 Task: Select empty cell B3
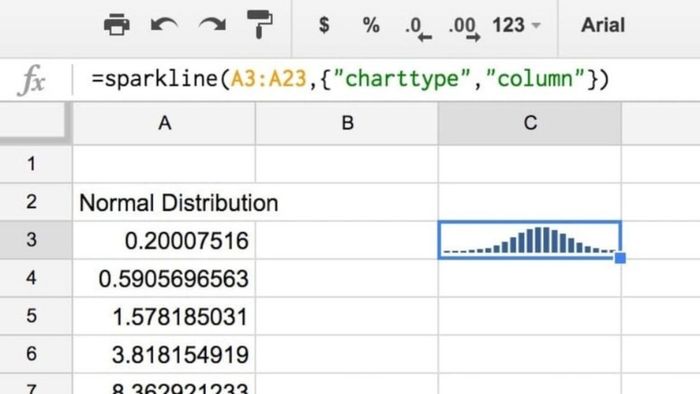coord(347,240)
